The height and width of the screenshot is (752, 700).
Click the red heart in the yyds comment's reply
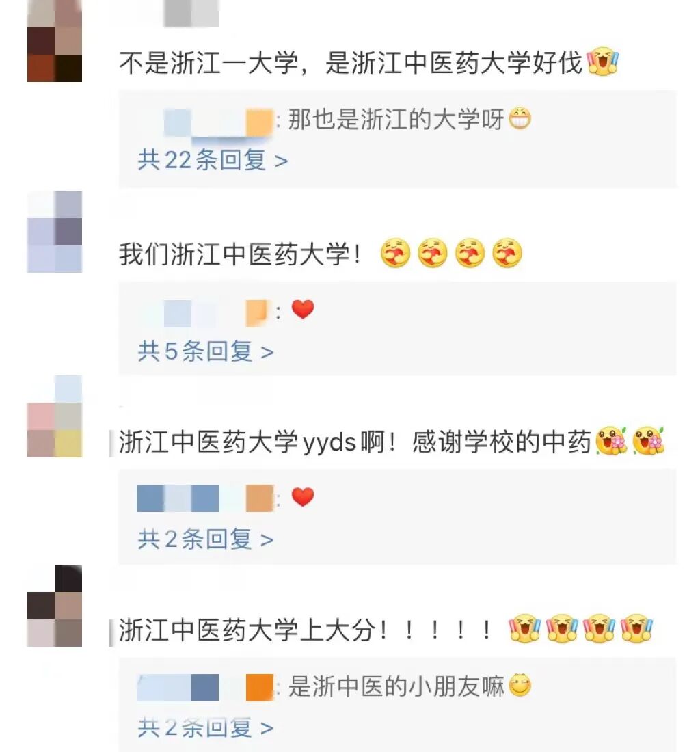303,497
